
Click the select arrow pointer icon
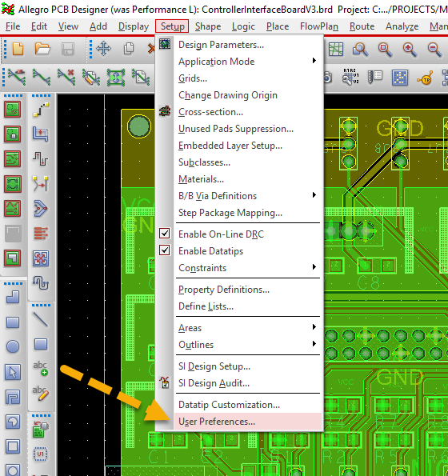pyautogui.click(x=13, y=372)
